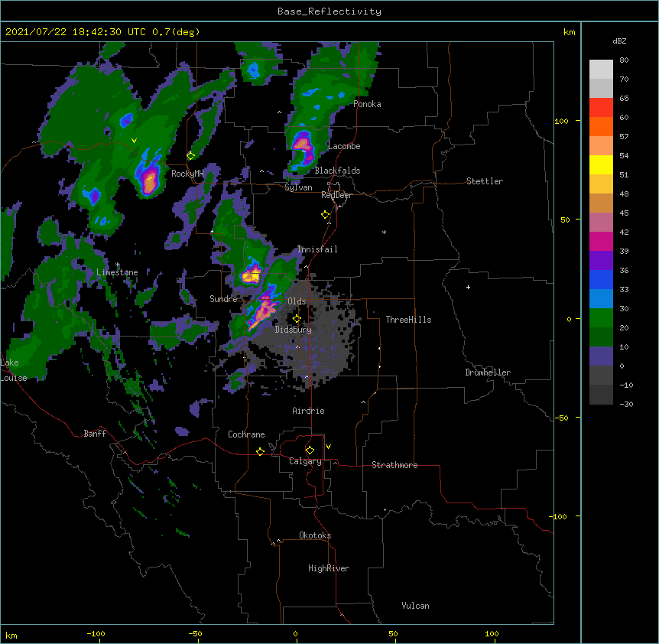Pick the slate purple 0-10 dBZ legend swatch
659x644 pixels.
[x=601, y=356]
